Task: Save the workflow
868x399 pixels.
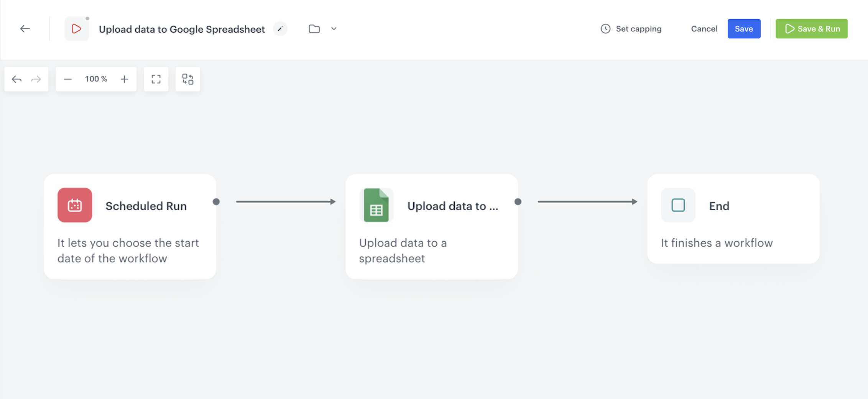Action: pyautogui.click(x=744, y=28)
